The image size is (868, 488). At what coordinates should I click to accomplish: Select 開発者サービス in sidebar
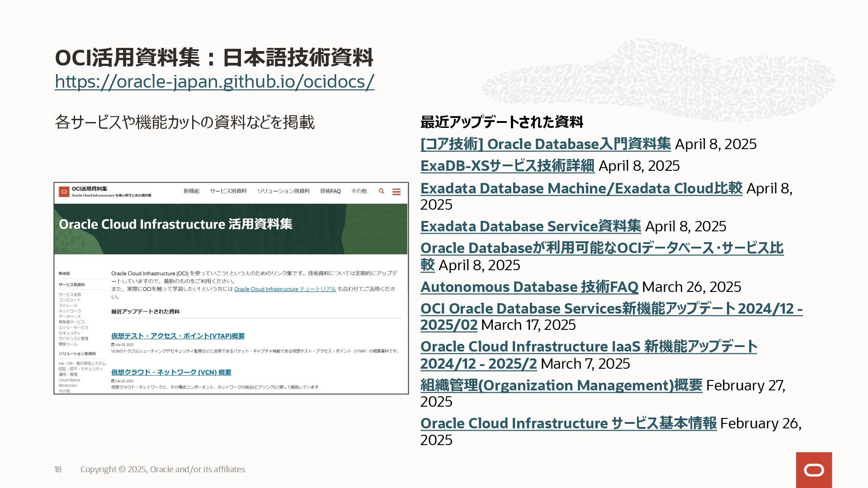click(x=71, y=322)
